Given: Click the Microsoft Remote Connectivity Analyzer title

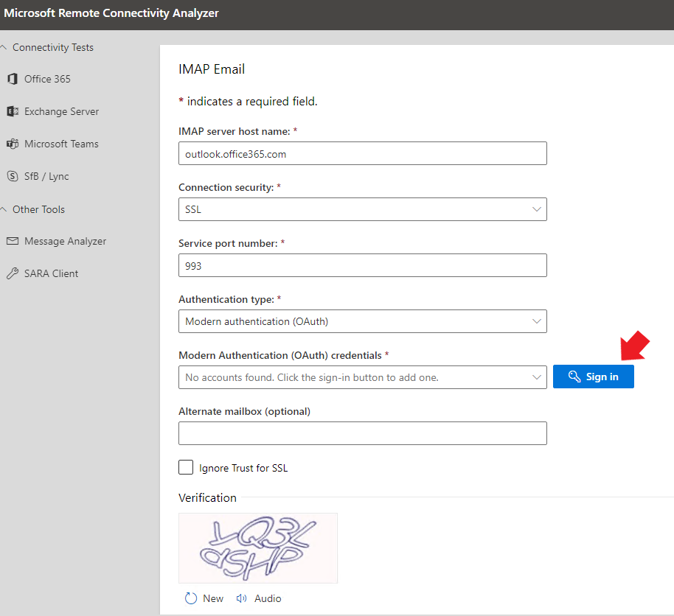Looking at the screenshot, I should (x=111, y=13).
